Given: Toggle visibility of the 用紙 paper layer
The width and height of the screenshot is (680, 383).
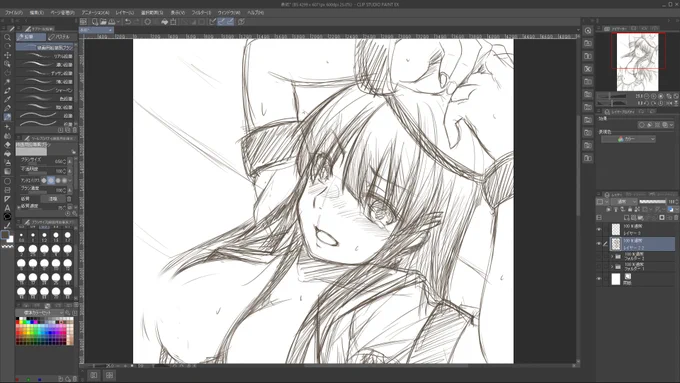Looking at the screenshot, I should [599, 279].
